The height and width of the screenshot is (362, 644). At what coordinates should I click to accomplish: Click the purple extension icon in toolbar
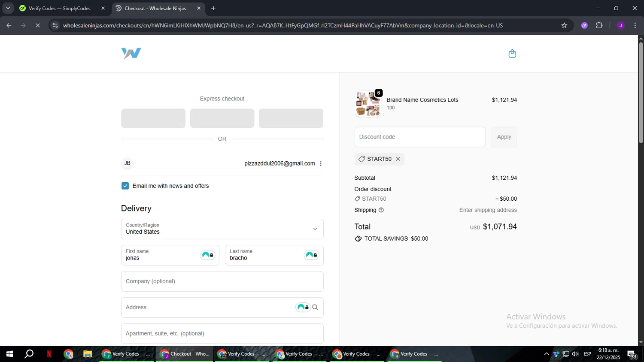pos(584,25)
